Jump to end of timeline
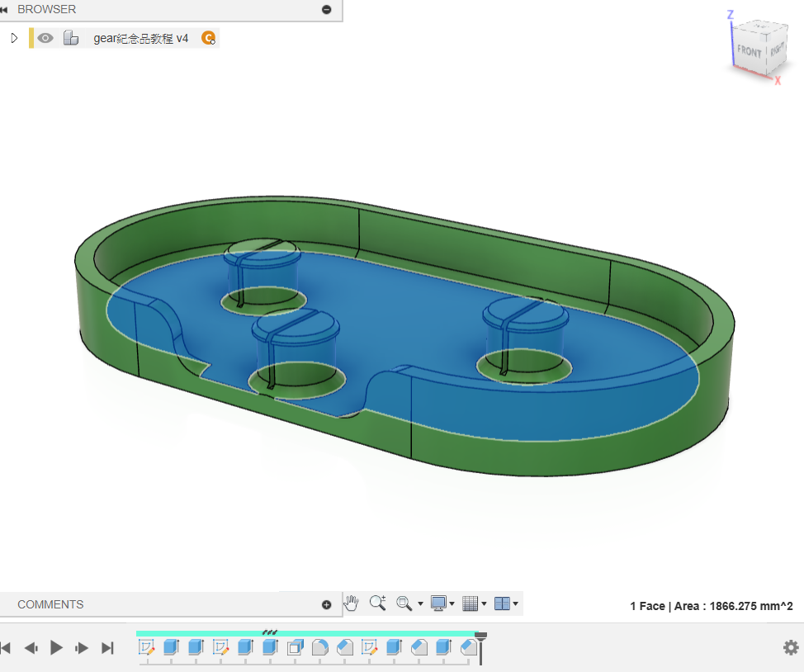Screen dimensions: 804x672 [x=106, y=648]
